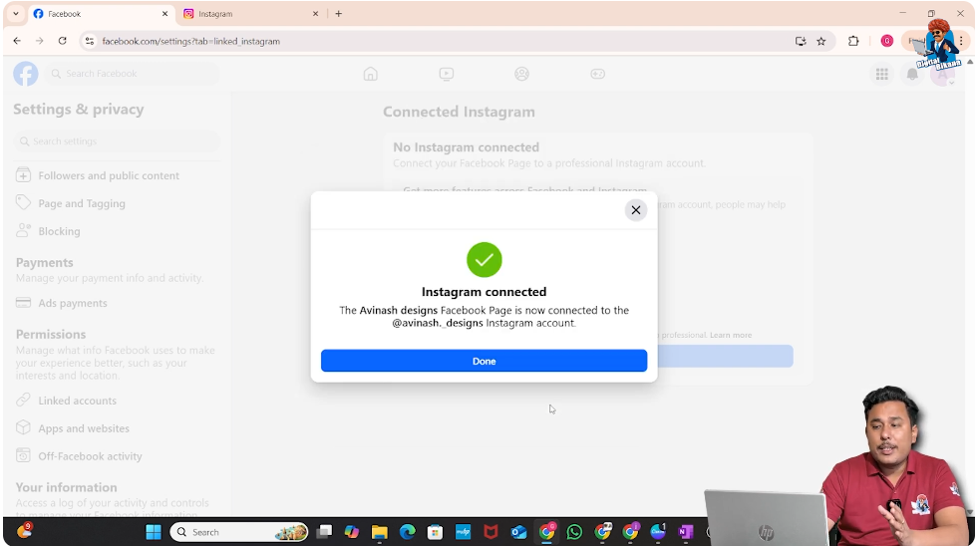
Task: Open the tab search dropdown arrow
Action: [x=16, y=14]
